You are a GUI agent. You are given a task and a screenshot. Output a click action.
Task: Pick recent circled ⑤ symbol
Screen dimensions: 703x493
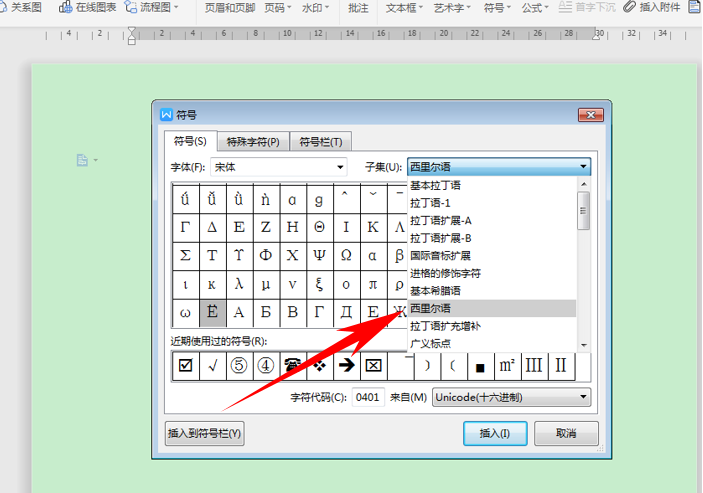pos(239,366)
